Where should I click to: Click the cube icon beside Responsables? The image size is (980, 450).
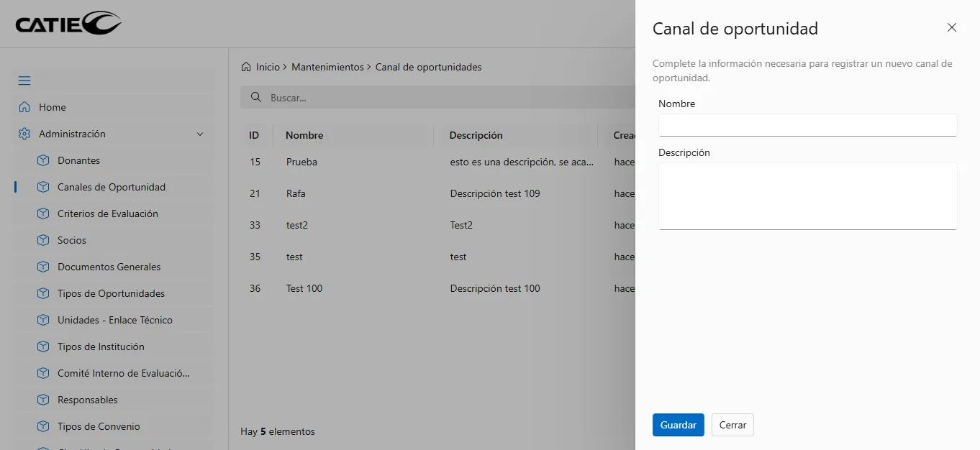pyautogui.click(x=43, y=400)
